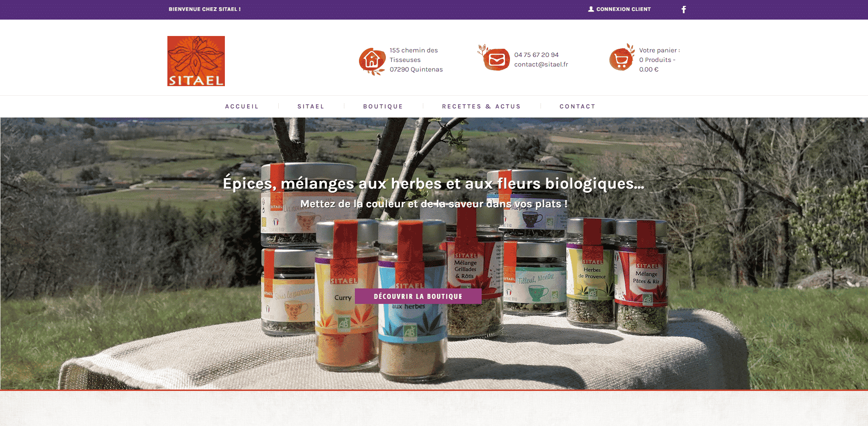
Task: Click the Quintenas street address text
Action: coord(416,60)
